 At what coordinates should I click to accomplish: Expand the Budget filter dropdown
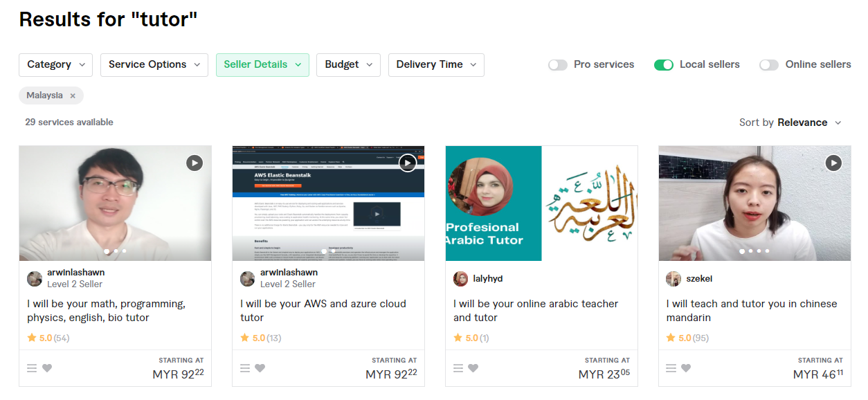point(349,64)
